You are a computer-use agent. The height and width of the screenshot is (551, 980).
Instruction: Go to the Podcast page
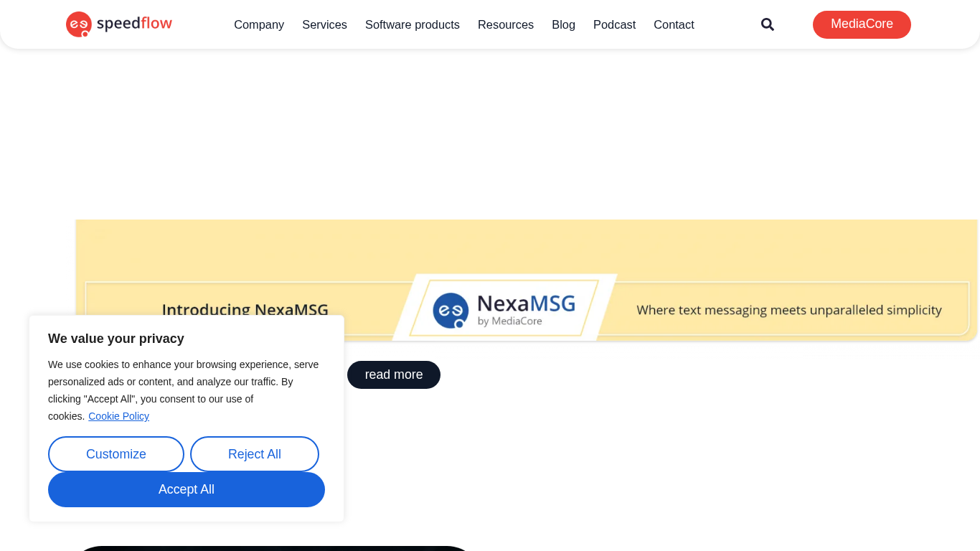tap(614, 24)
